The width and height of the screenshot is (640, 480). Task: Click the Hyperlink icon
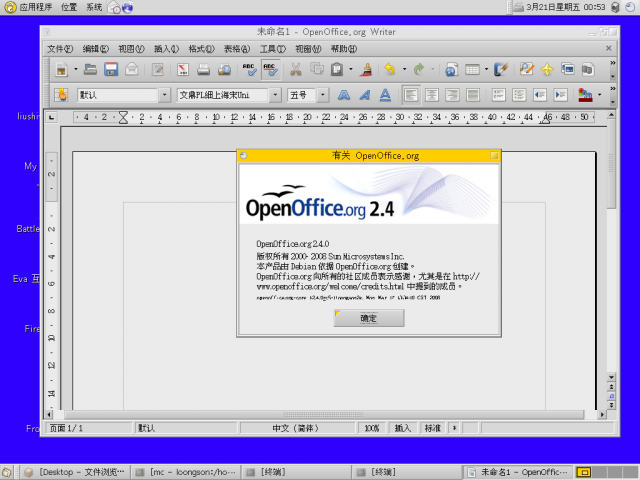451,69
